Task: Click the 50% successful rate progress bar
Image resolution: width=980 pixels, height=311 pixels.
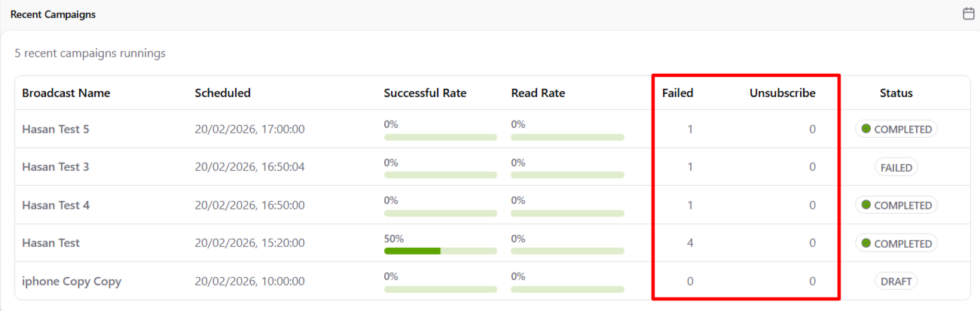Action: click(440, 251)
